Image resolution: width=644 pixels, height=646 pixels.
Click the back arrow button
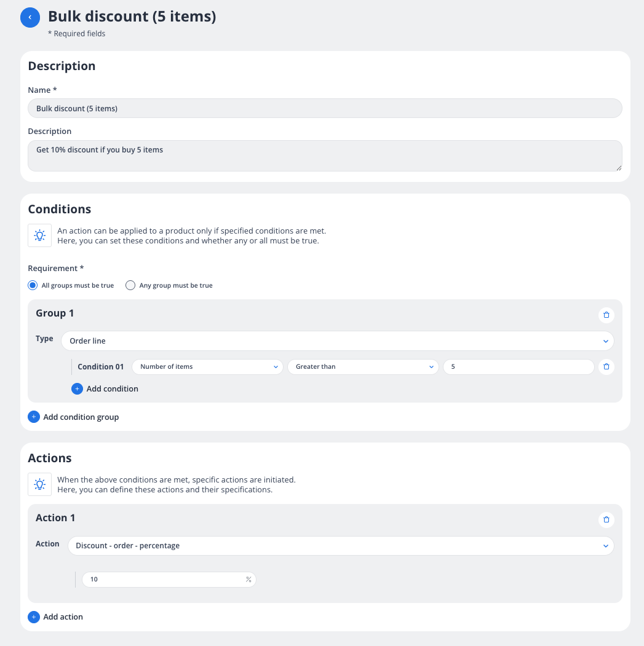click(x=30, y=17)
